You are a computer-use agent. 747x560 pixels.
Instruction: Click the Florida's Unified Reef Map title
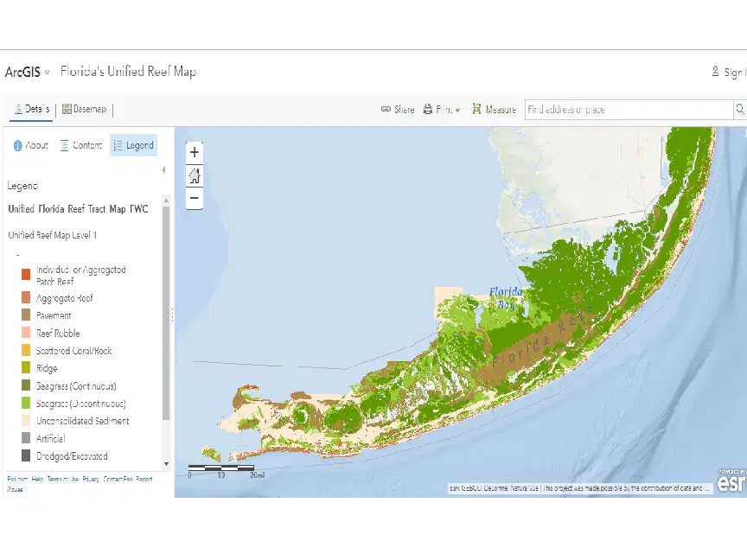pyautogui.click(x=128, y=72)
